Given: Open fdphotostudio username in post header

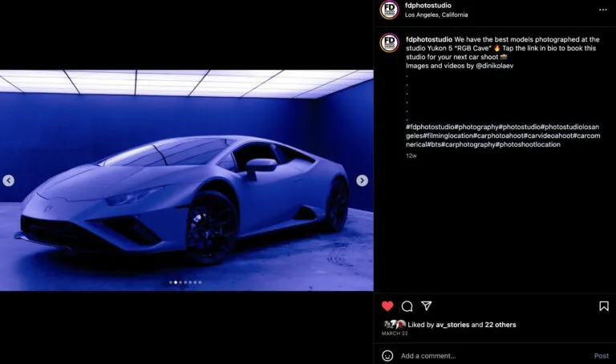Looking at the screenshot, I should pos(429,5).
